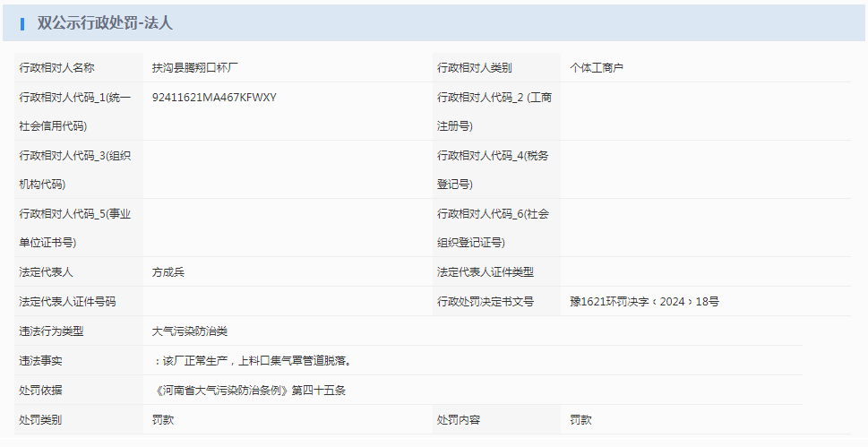Select label 行政相对人代码_4(税务登记号)
868x447 pixels.
tap(493, 169)
